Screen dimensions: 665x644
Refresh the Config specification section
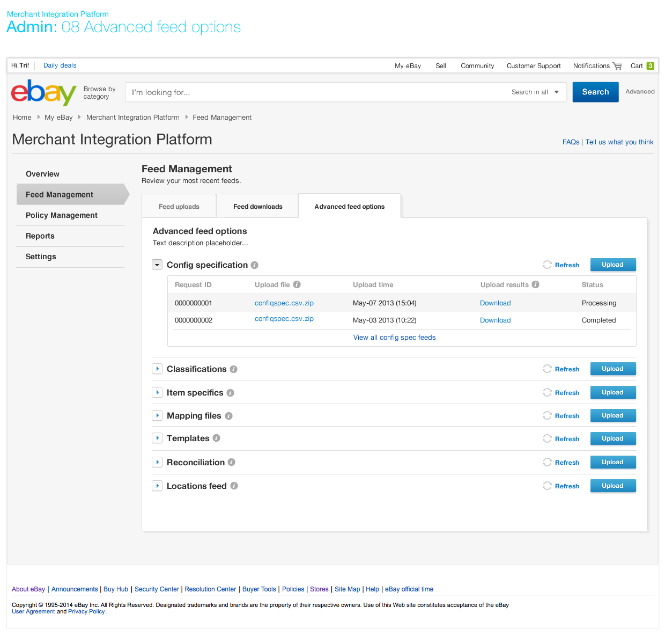point(561,265)
